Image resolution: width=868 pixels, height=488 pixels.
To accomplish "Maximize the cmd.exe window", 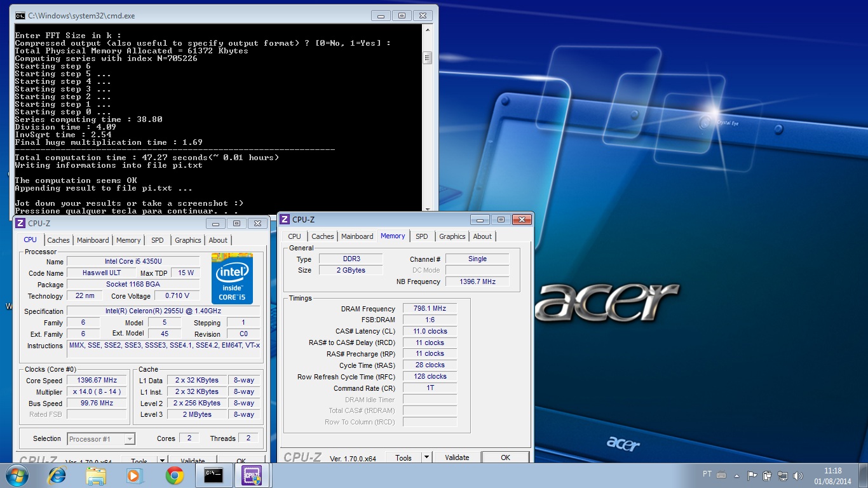I will 402,15.
